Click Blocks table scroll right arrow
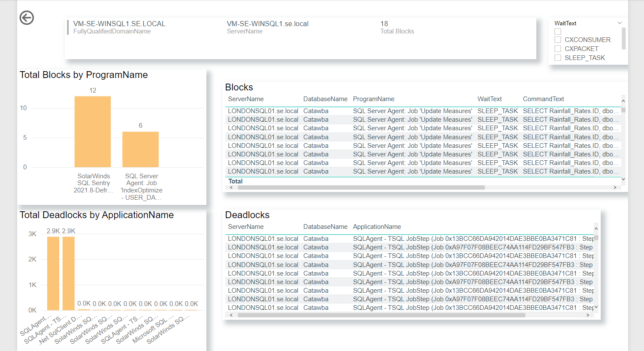The height and width of the screenshot is (351, 644). point(615,187)
